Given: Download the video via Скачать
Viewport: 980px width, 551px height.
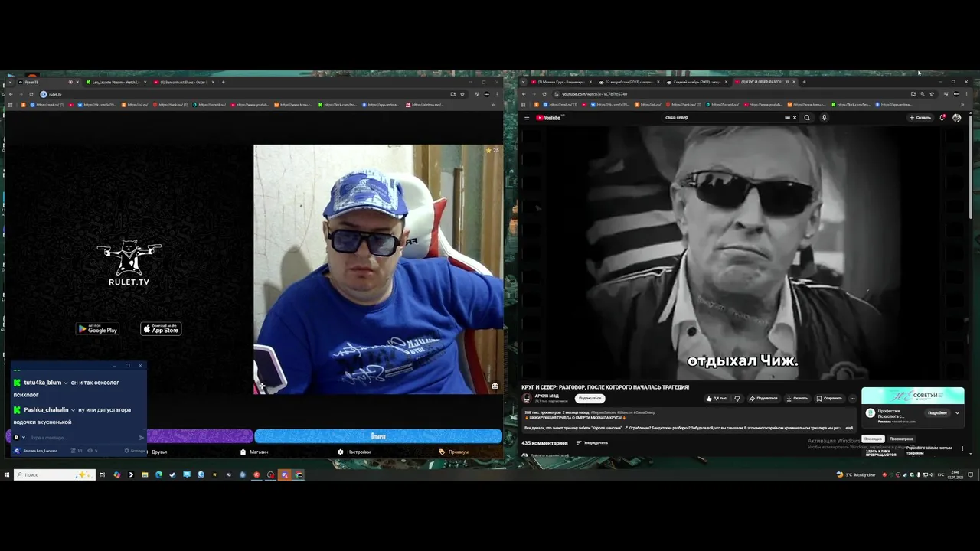Looking at the screenshot, I should pos(797,398).
